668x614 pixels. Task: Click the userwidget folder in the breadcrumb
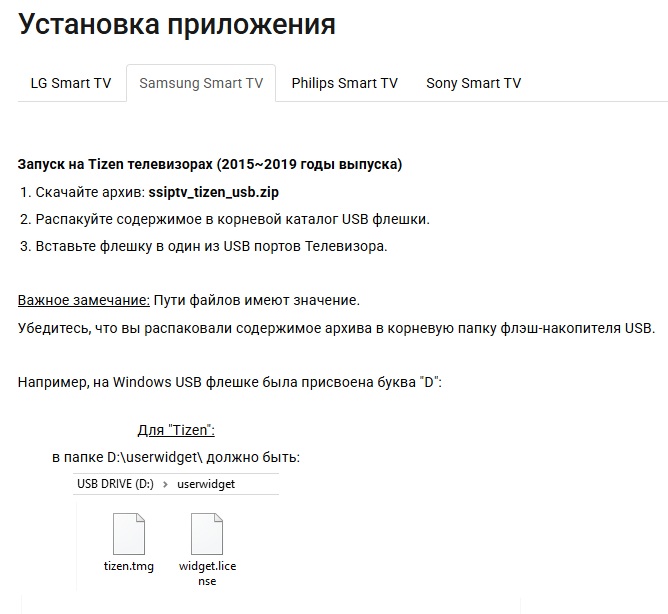205,484
